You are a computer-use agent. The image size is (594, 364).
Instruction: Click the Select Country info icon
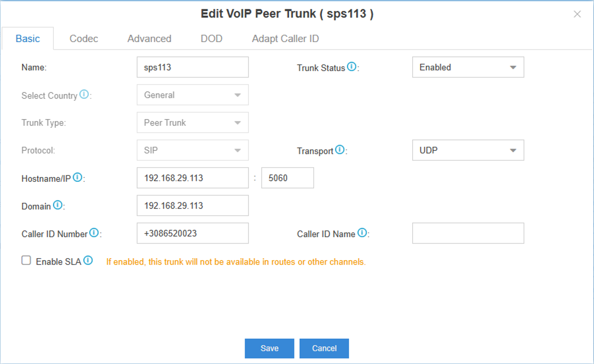[x=84, y=94]
